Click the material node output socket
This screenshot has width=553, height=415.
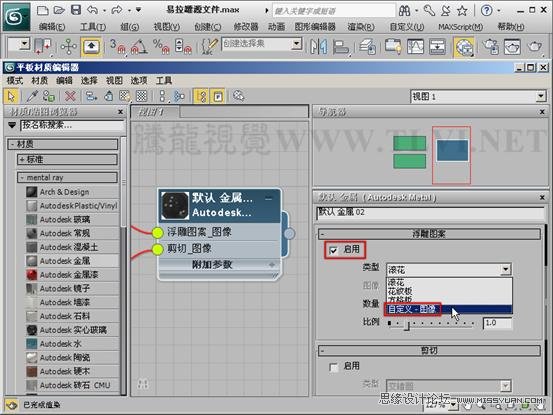[x=289, y=233]
